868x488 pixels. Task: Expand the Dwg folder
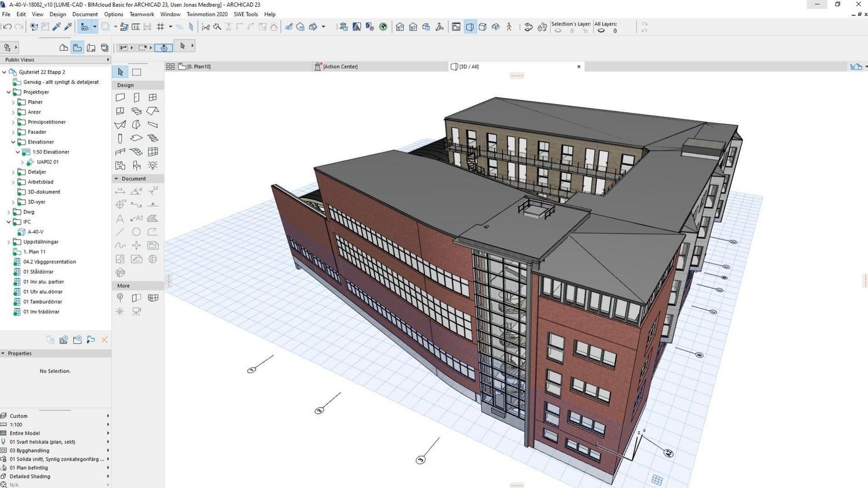click(9, 212)
